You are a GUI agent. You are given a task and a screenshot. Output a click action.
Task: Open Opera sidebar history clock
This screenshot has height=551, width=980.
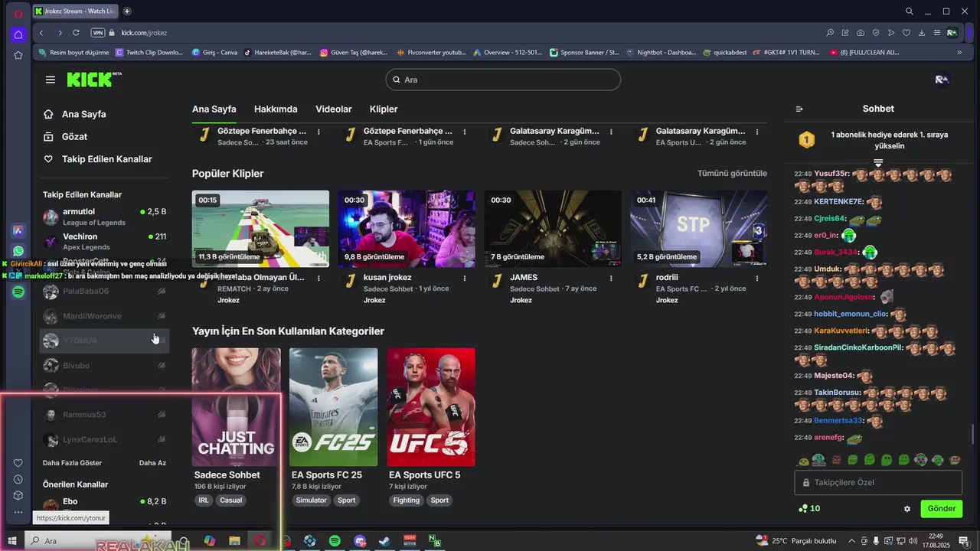[x=18, y=479]
